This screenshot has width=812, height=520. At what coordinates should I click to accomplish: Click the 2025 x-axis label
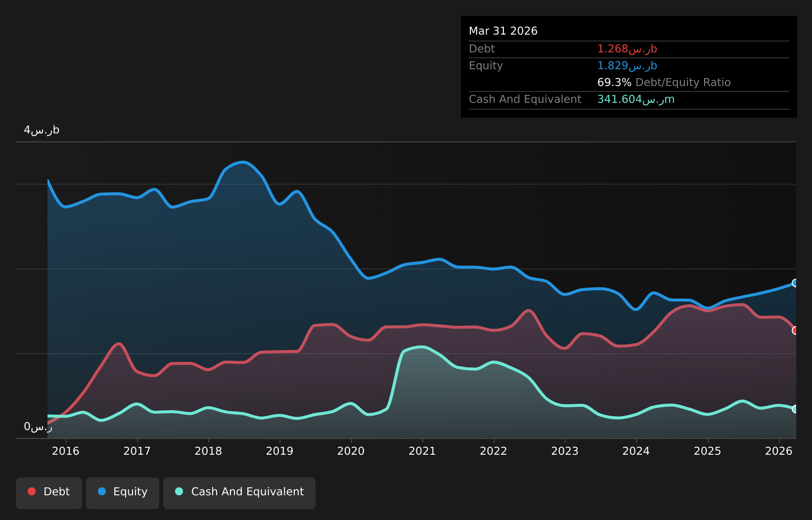[708, 451]
